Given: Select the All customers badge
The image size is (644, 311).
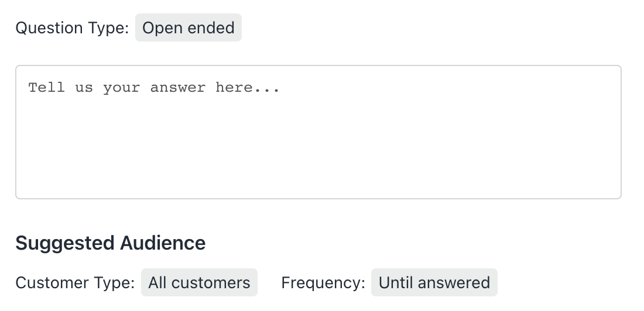Looking at the screenshot, I should (x=199, y=283).
